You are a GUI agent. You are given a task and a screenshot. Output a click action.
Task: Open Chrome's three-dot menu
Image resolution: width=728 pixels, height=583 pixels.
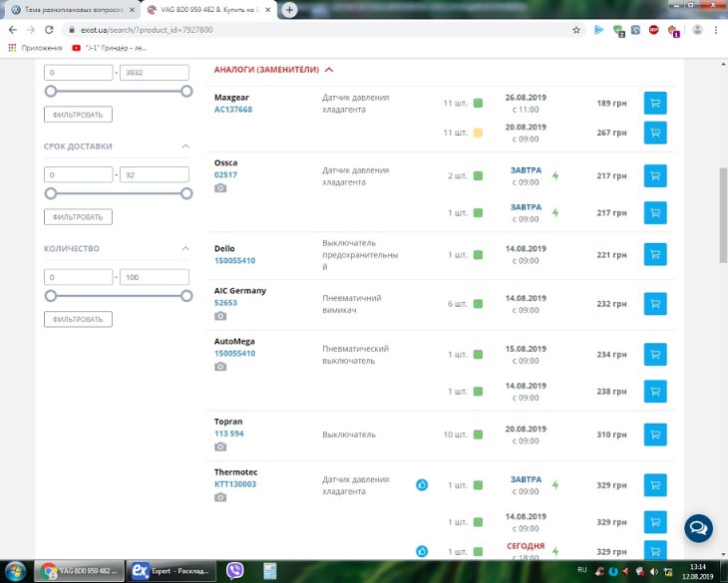point(716,30)
